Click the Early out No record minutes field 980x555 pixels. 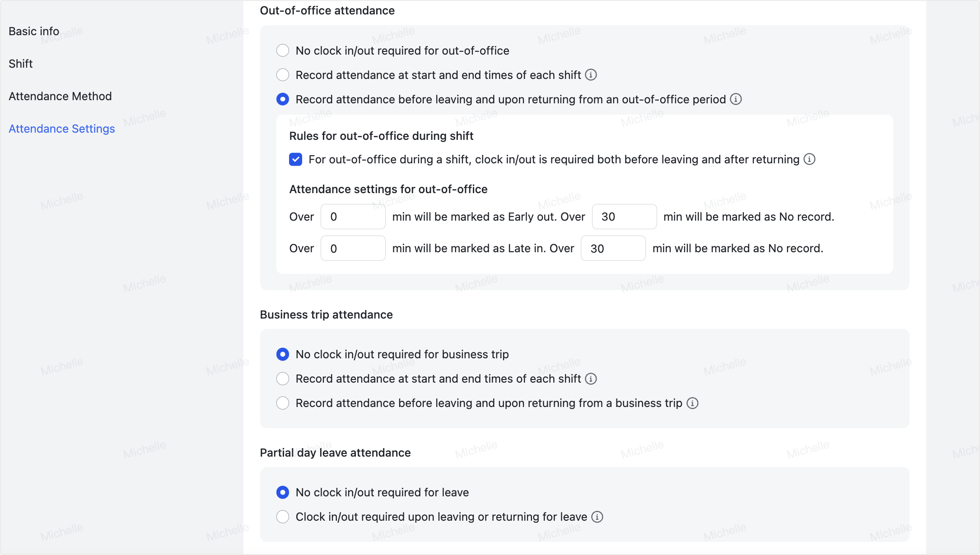click(x=624, y=217)
